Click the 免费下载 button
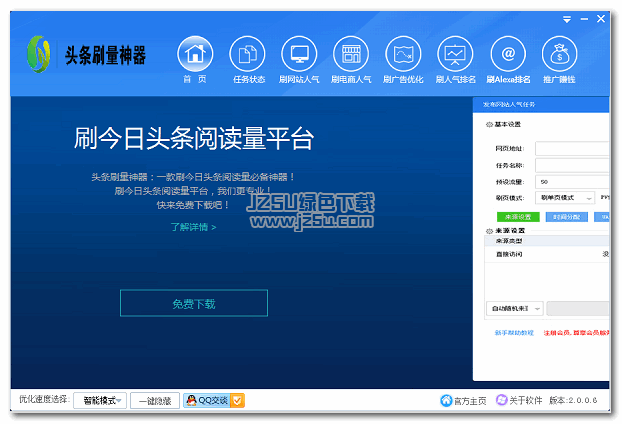 [x=194, y=303]
